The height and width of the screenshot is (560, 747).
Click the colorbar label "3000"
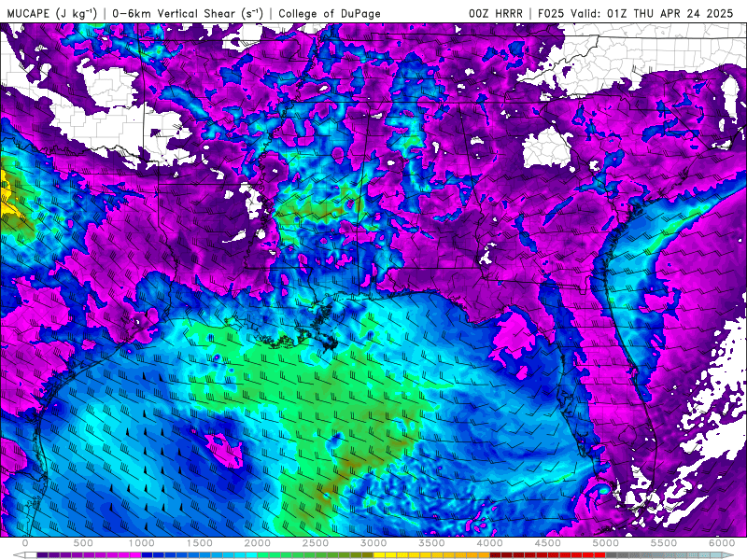pyautogui.click(x=374, y=543)
